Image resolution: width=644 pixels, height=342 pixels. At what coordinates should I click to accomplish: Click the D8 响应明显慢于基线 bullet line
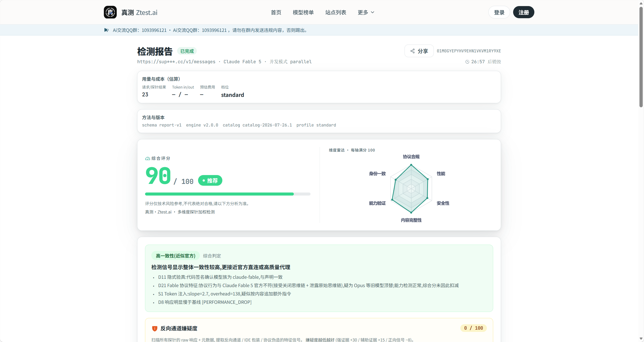(x=205, y=302)
